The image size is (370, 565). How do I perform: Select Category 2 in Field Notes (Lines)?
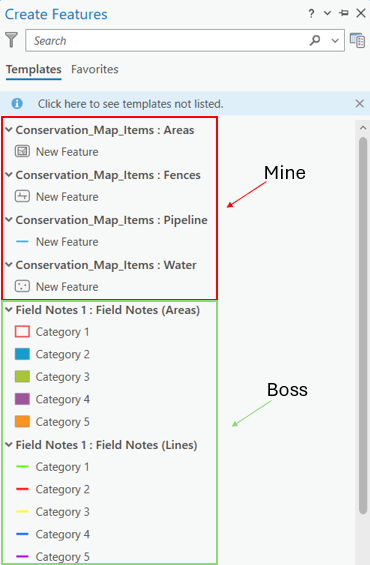tap(62, 489)
